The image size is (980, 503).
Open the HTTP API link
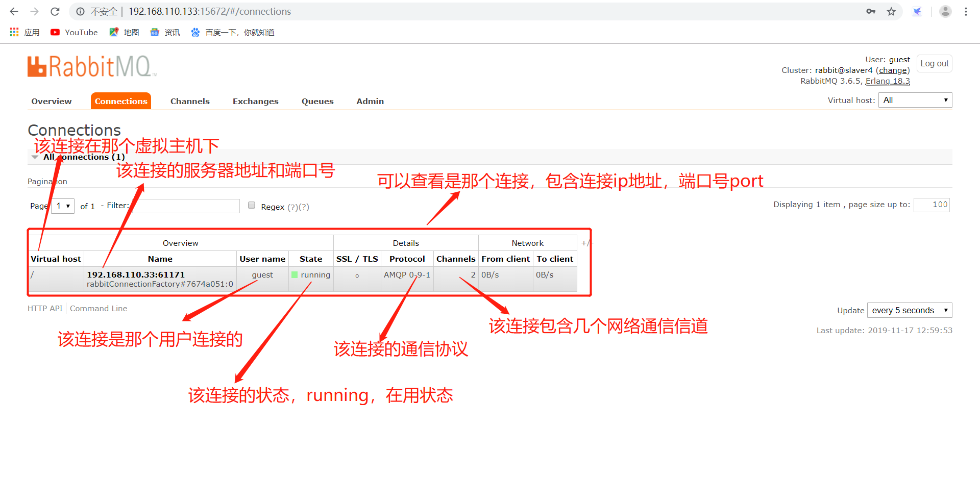(45, 308)
